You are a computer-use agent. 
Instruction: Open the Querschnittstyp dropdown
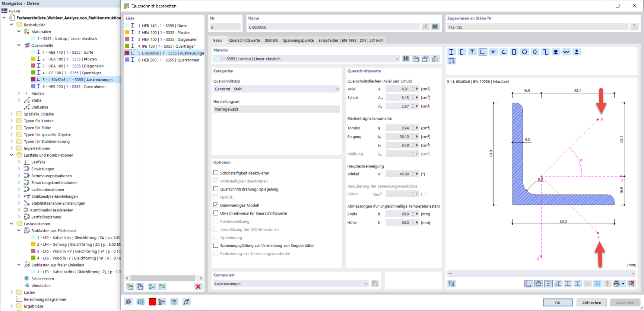[x=277, y=89]
